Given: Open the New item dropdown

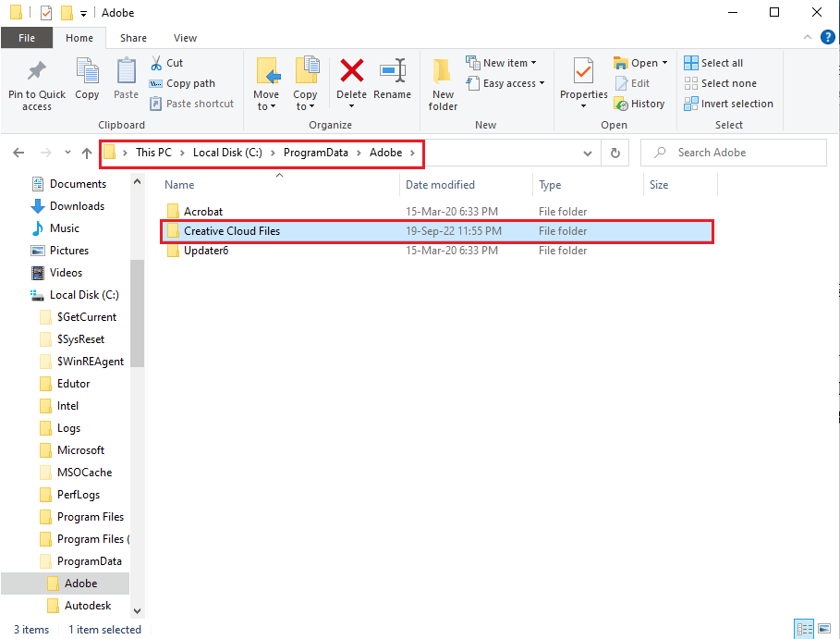Looking at the screenshot, I should pos(501,63).
